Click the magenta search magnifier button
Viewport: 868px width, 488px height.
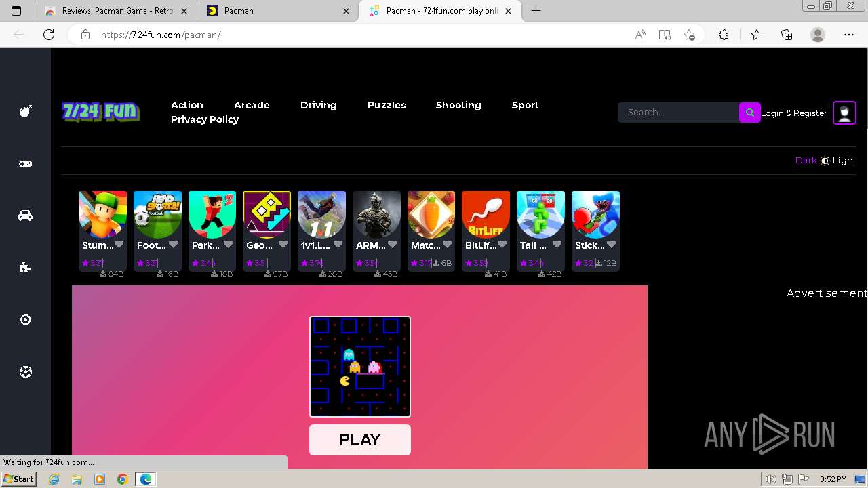(x=749, y=113)
